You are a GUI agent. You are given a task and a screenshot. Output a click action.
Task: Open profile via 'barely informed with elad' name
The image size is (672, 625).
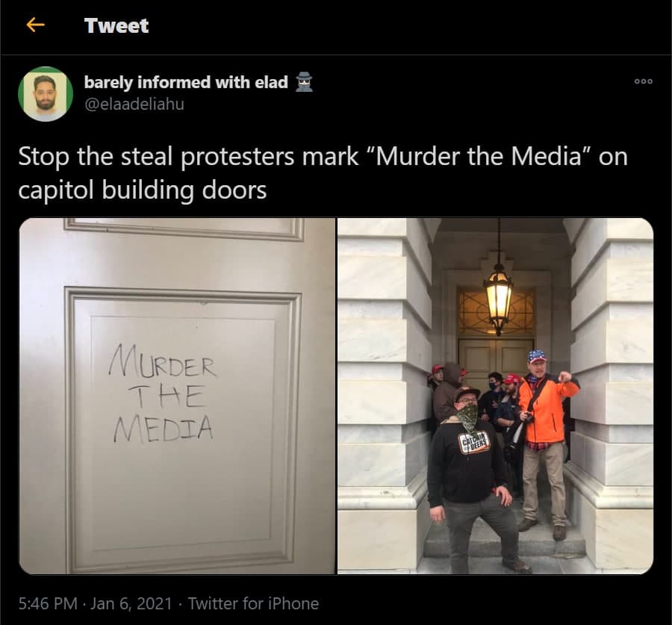click(x=186, y=82)
